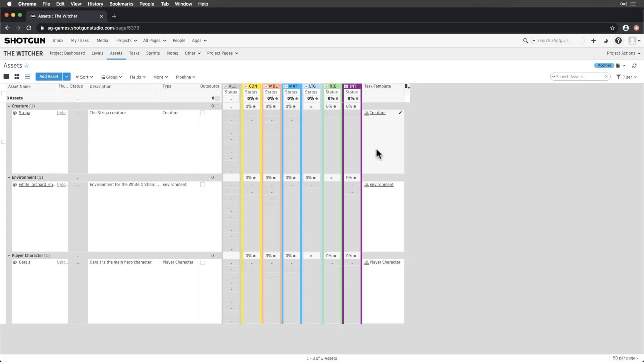644x362 pixels.
Task: Refresh the Assets page
Action: 634,66
